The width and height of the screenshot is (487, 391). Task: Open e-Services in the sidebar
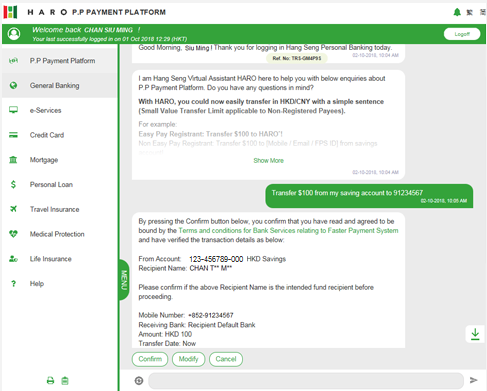59,110
